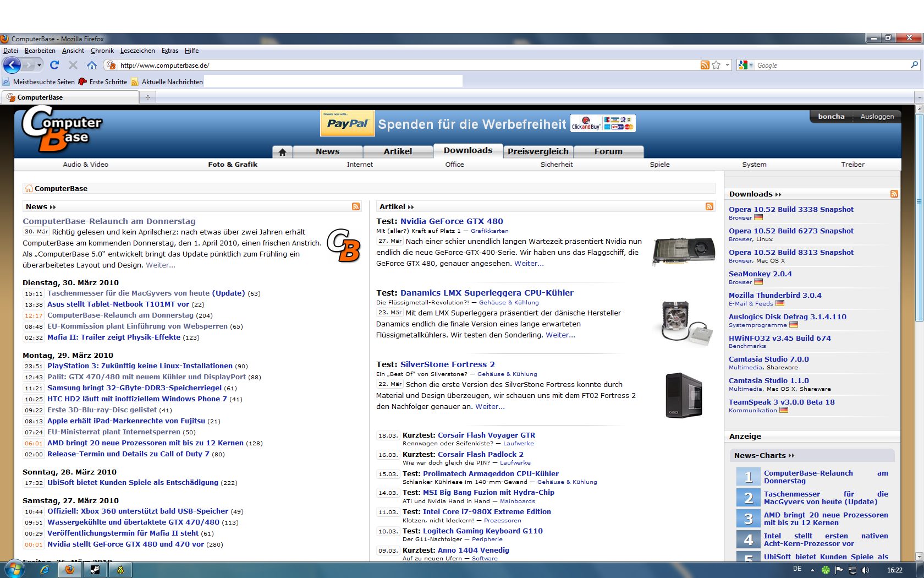
Task: Open the Hilfe menu
Action: coord(192,51)
